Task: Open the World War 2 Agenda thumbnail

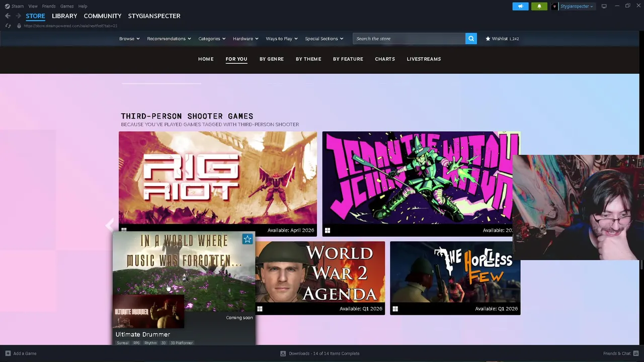Action: [x=320, y=273]
